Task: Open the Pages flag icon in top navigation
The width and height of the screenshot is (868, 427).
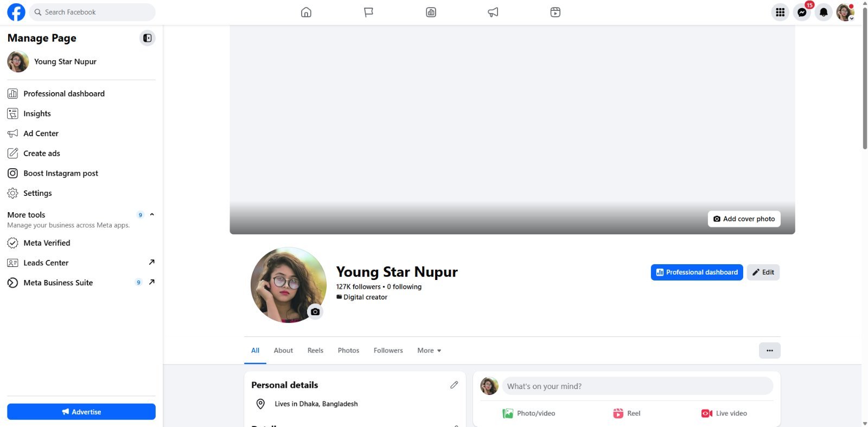Action: coord(368,12)
